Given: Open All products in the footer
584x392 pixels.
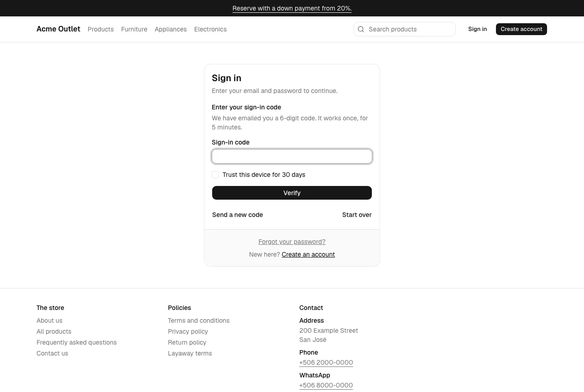Looking at the screenshot, I should point(54,331).
